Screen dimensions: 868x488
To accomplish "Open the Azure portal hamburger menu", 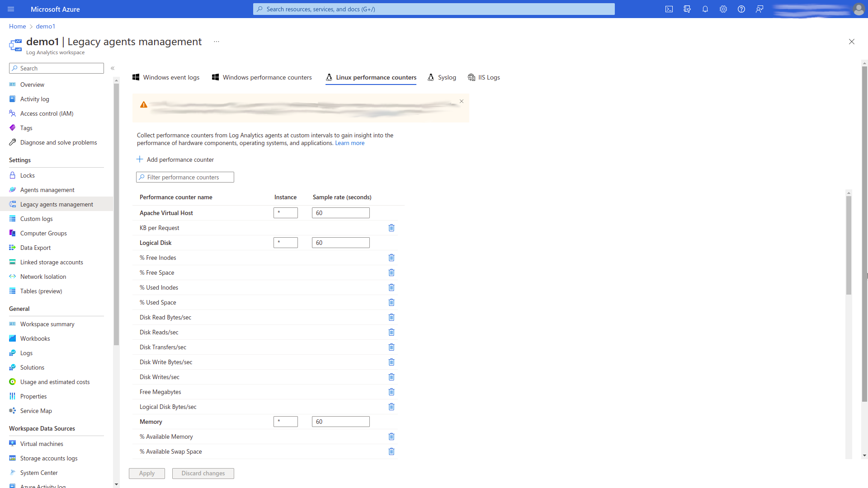I will (11, 9).
